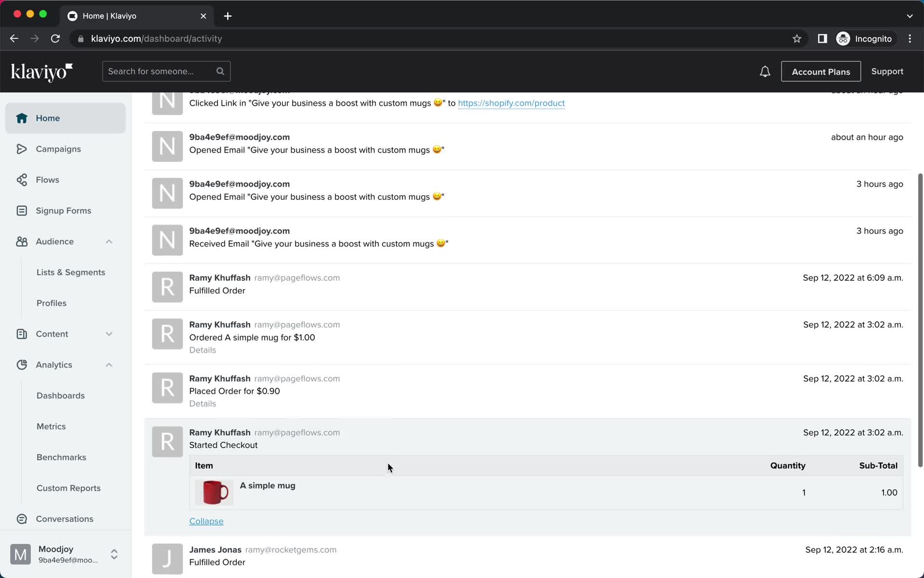Collapse the Analytics section chevron
Image resolution: width=924 pixels, height=578 pixels.
(x=109, y=365)
